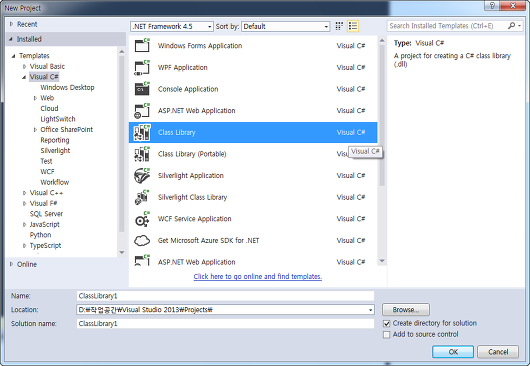Click template list scroll-down arrow
The image size is (530, 366).
click(x=382, y=261)
